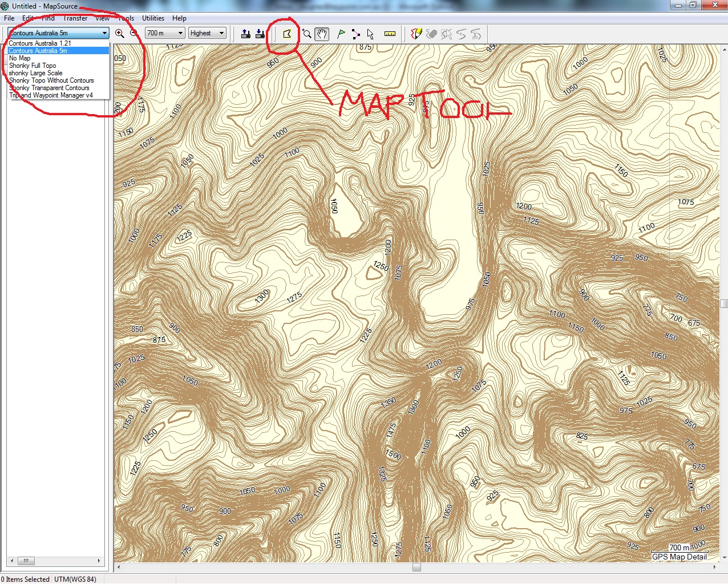Select the Route tool
728x584 pixels.
[x=356, y=34]
